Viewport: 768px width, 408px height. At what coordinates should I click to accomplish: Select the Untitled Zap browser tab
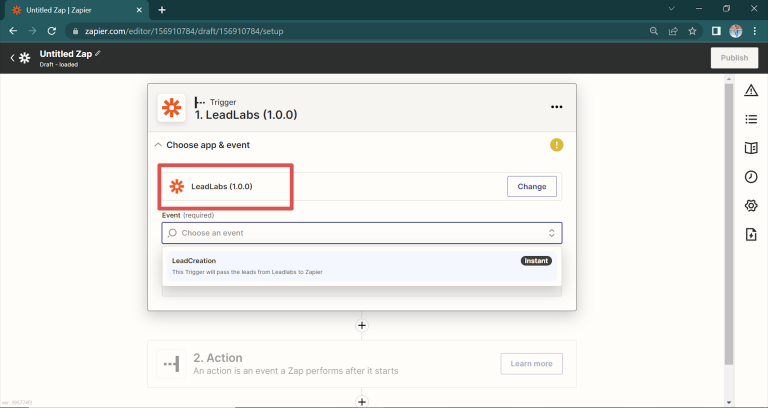tap(76, 10)
